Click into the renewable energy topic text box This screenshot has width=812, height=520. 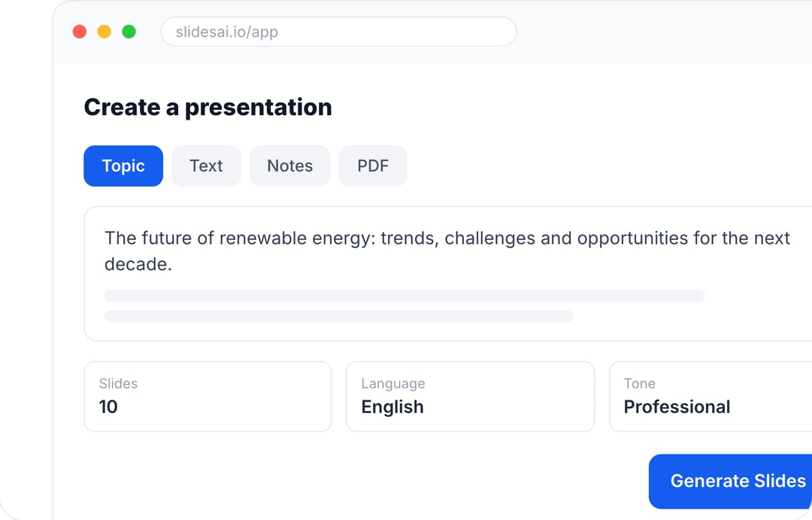tap(448, 274)
